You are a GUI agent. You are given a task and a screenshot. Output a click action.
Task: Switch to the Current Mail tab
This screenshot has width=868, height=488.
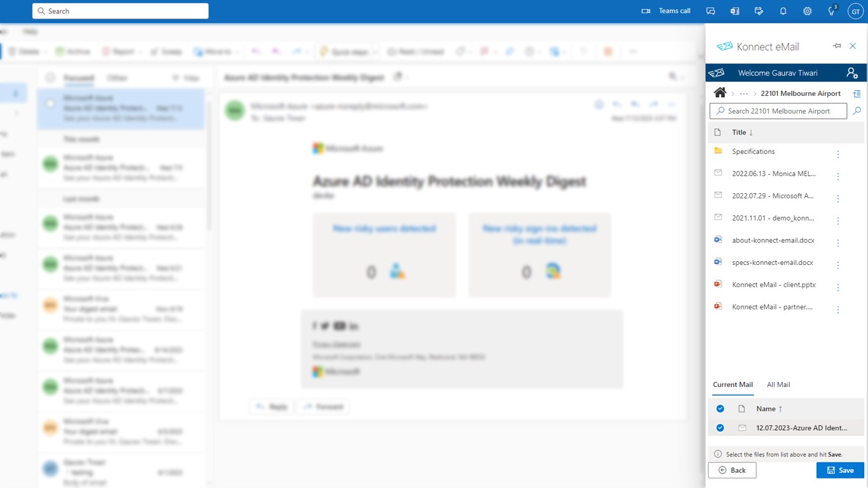733,384
